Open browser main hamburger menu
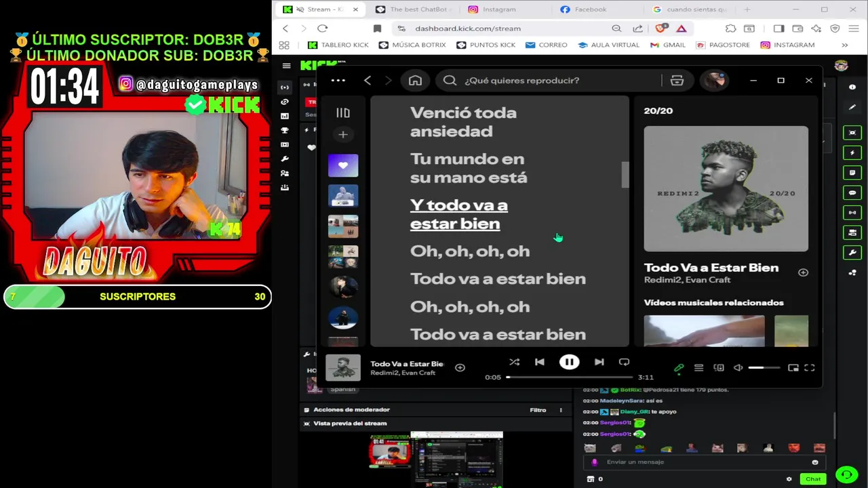The height and width of the screenshot is (488, 868). point(853,28)
